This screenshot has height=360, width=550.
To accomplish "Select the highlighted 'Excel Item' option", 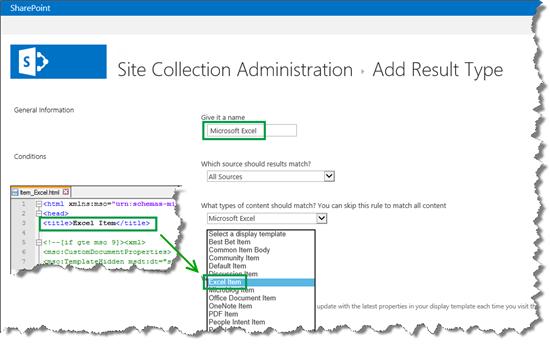I will [x=261, y=282].
